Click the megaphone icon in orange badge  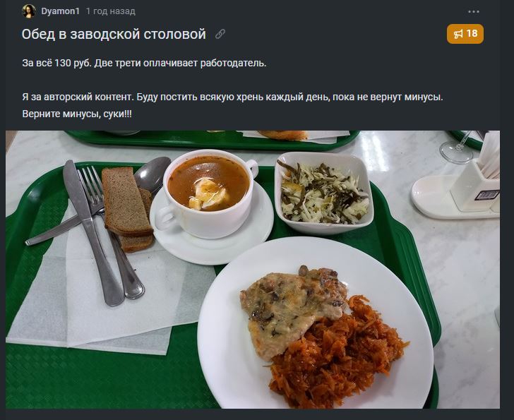point(458,34)
